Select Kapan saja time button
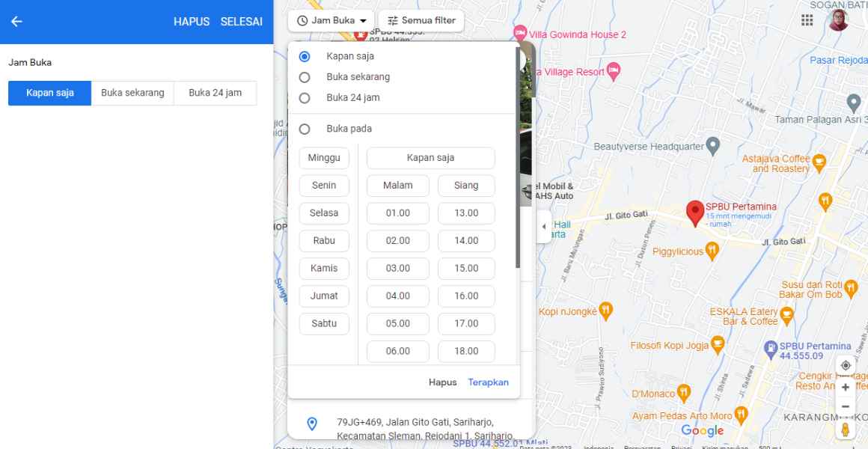868x449 pixels. 431,158
